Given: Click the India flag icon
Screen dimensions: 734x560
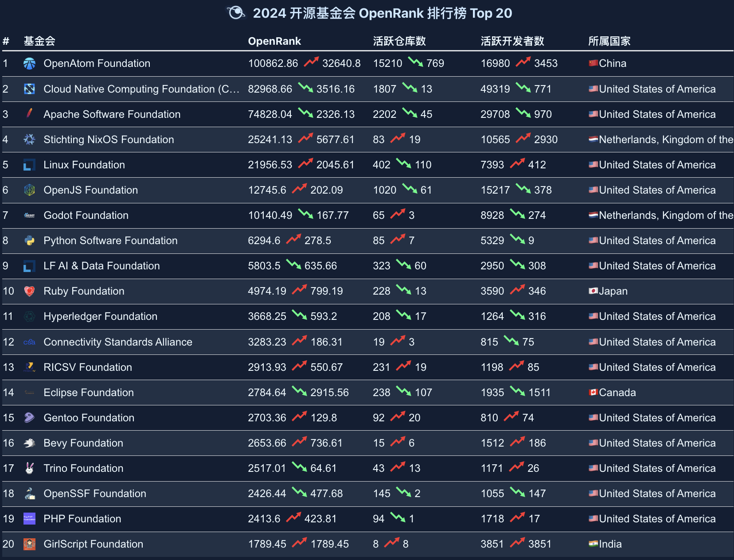Looking at the screenshot, I should [593, 544].
